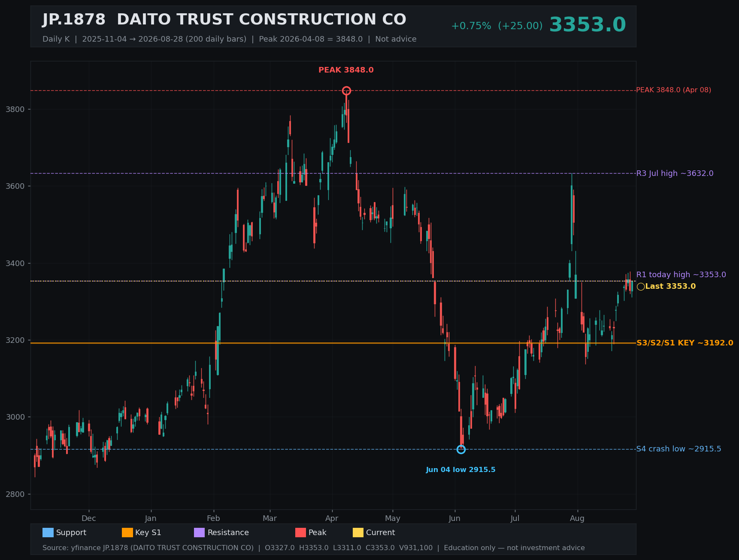This screenshot has width=739, height=560.
Task: Select the purple Resistance legend swatch
Action: pyautogui.click(x=200, y=533)
